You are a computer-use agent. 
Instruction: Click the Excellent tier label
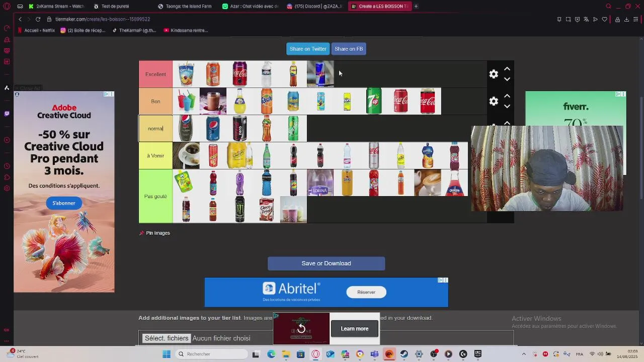[x=155, y=74]
